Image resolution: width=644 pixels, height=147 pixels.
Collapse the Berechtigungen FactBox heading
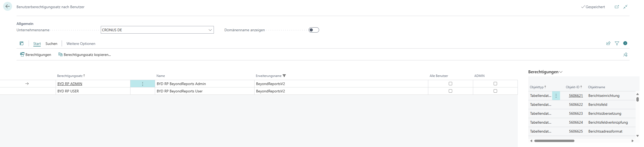tap(545, 72)
